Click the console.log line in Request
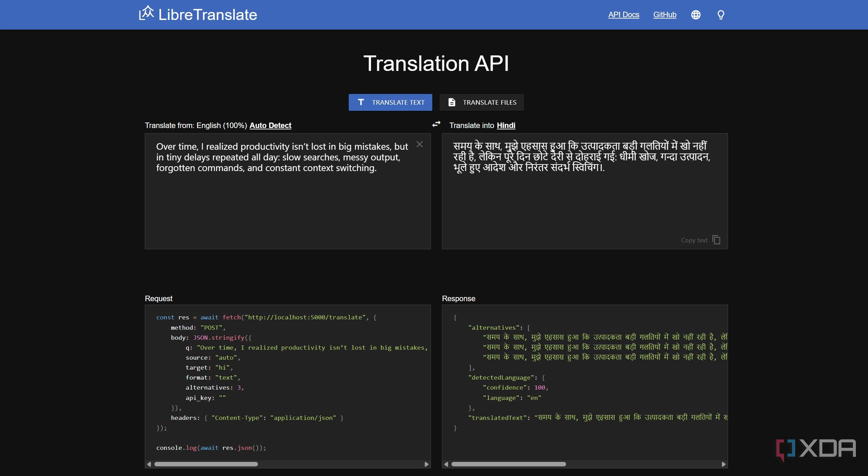 click(211, 448)
